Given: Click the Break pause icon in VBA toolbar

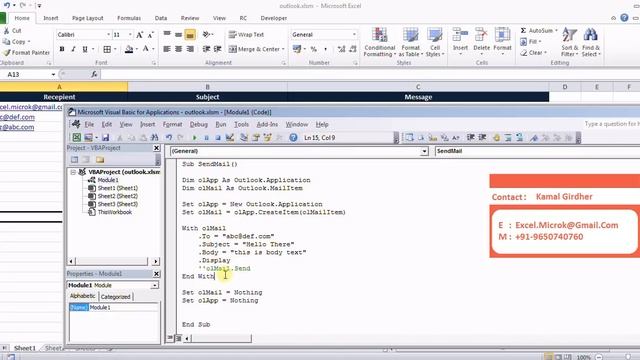Looking at the screenshot, I should pos(207,138).
